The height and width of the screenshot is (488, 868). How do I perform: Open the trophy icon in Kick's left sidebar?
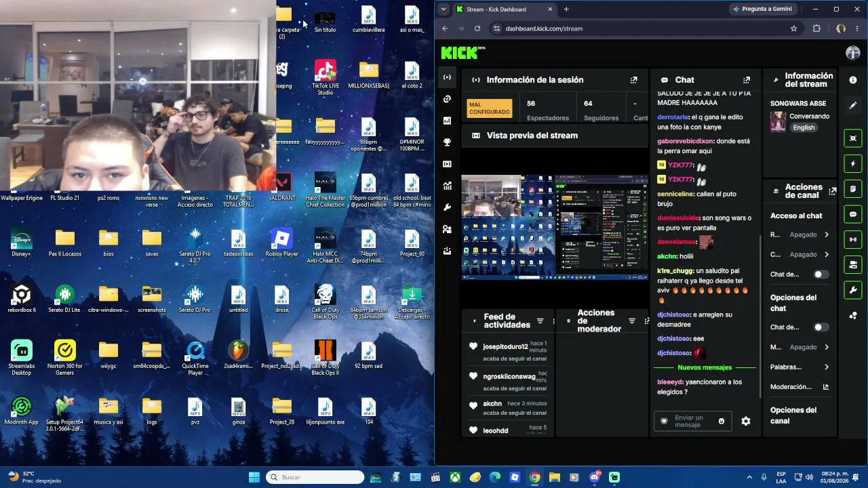447,142
